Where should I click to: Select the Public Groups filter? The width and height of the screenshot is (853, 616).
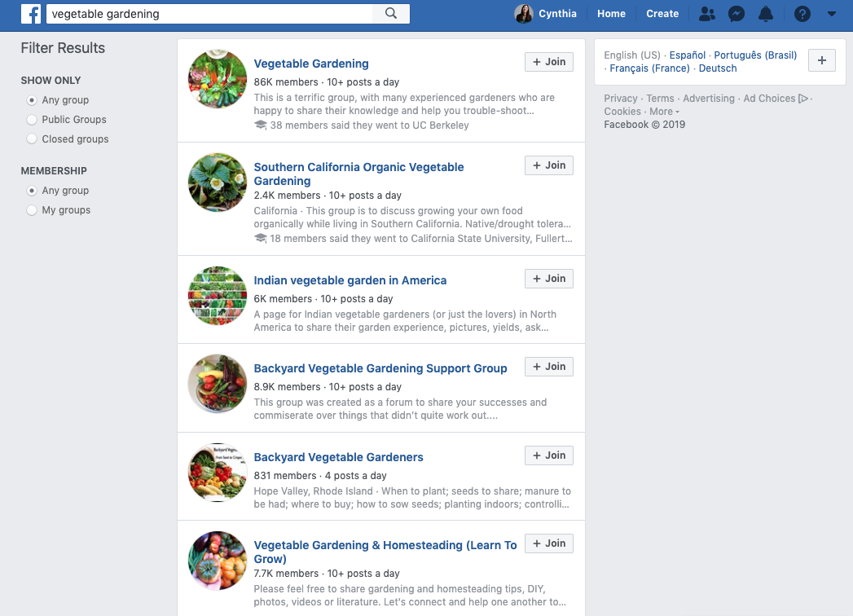(67, 120)
